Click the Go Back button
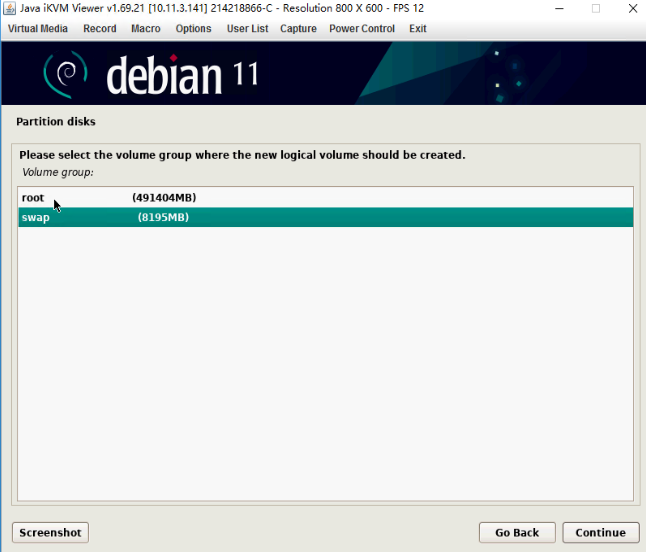The height and width of the screenshot is (552, 646). [517, 533]
